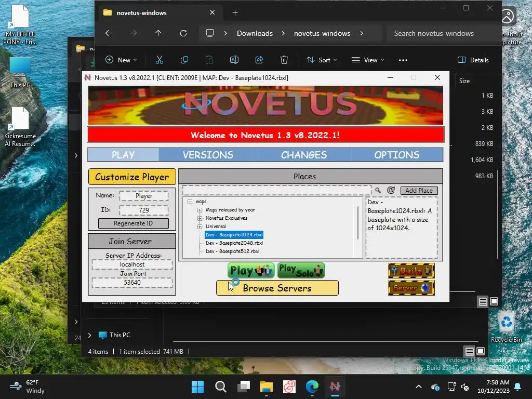This screenshot has height=399, width=532.
Task: Click Add Place button
Action: pyautogui.click(x=419, y=191)
